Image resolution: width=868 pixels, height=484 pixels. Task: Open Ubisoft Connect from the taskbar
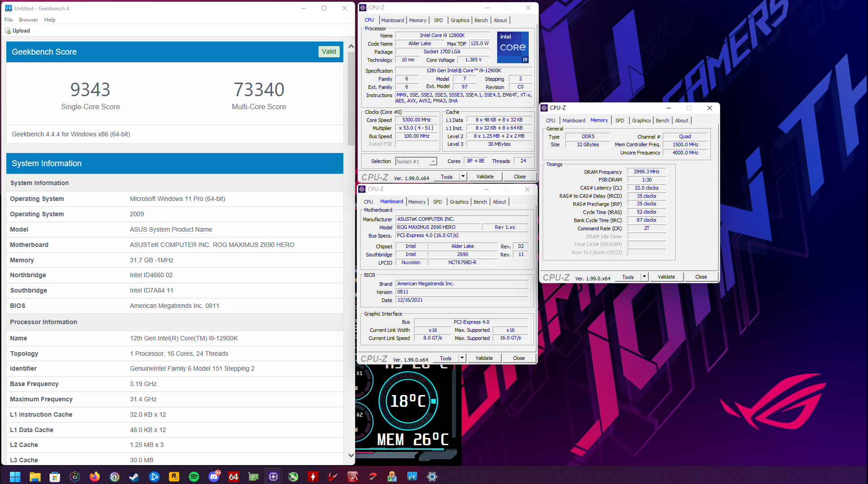115,476
